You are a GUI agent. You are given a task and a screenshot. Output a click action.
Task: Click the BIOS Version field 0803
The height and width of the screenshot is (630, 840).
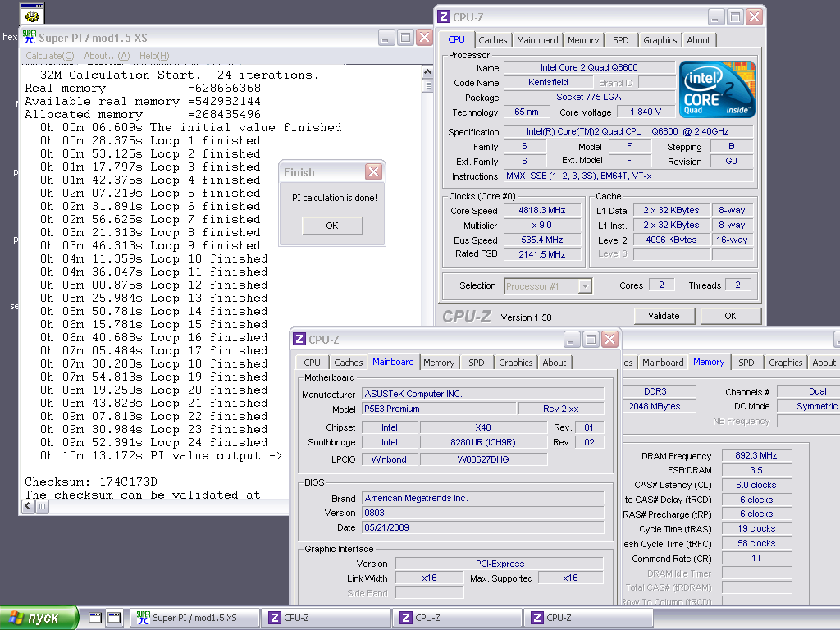[482, 513]
